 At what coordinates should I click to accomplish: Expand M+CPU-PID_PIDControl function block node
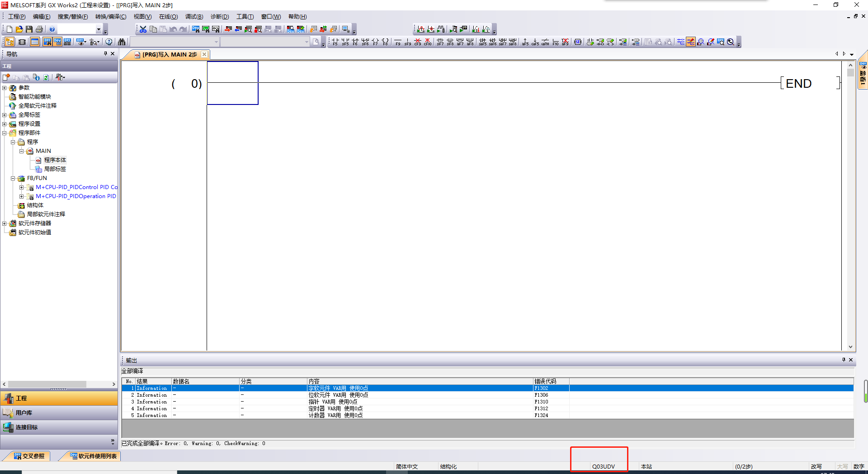coord(21,187)
